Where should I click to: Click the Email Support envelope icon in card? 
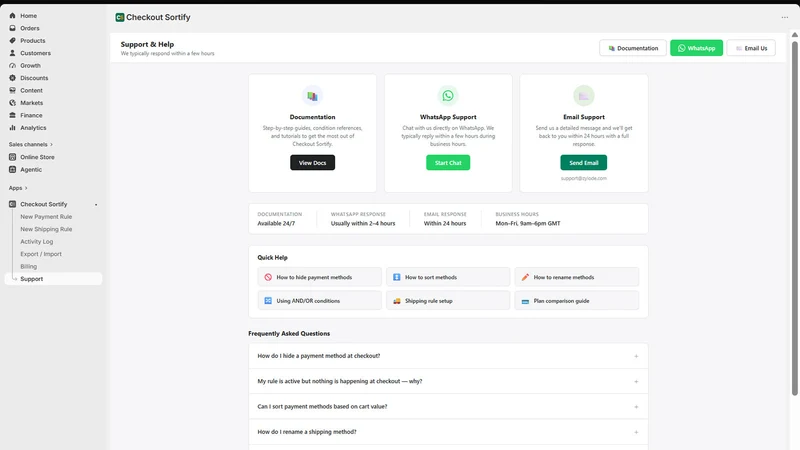click(x=584, y=95)
